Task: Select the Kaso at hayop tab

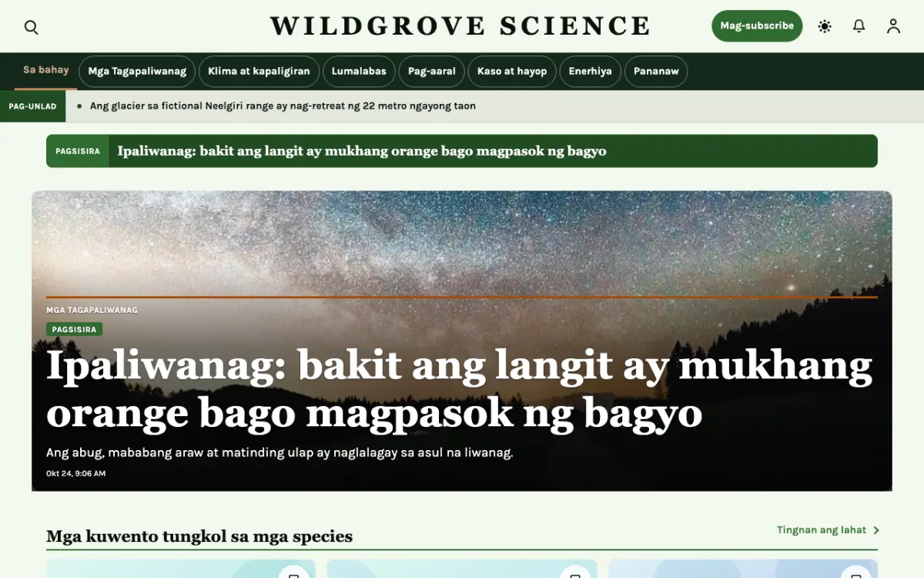Action: click(x=512, y=71)
